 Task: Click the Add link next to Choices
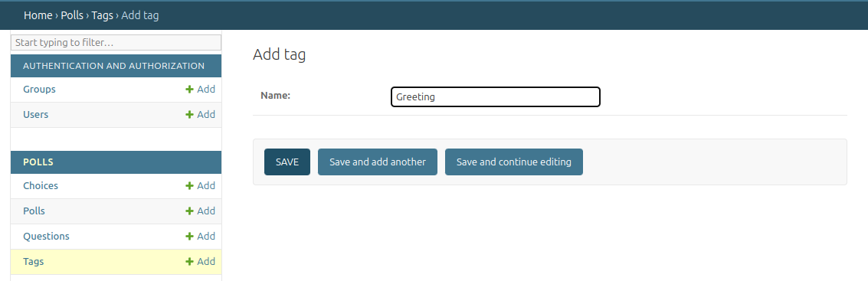[201, 185]
